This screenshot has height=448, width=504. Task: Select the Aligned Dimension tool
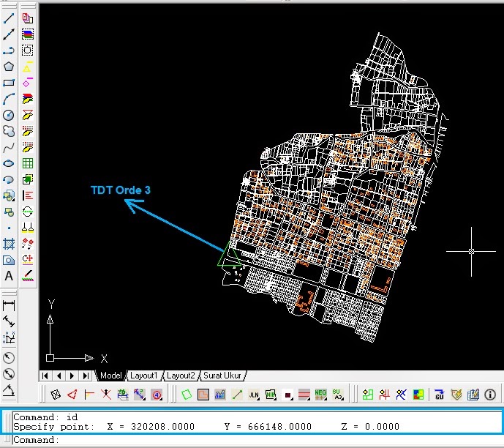point(9,321)
